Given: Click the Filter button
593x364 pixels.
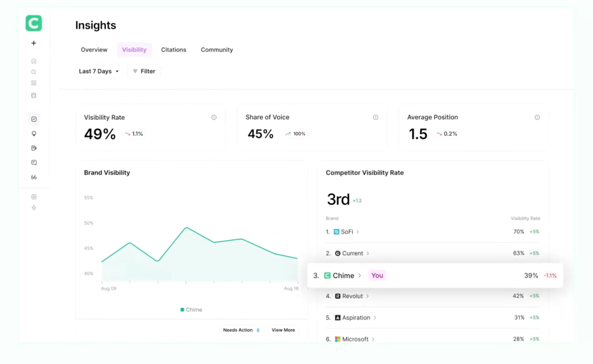Looking at the screenshot, I should [x=144, y=71].
